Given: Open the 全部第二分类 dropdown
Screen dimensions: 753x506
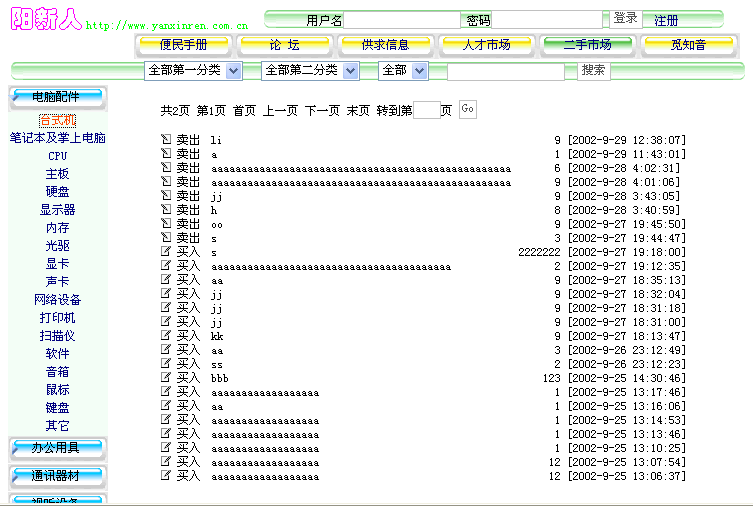Looking at the screenshot, I should click(309, 71).
